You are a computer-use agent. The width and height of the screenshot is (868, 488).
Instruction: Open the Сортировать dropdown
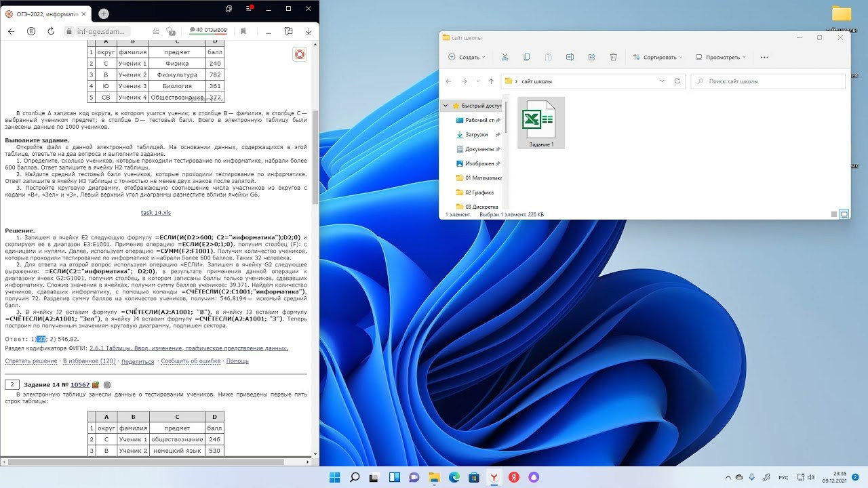click(x=657, y=58)
